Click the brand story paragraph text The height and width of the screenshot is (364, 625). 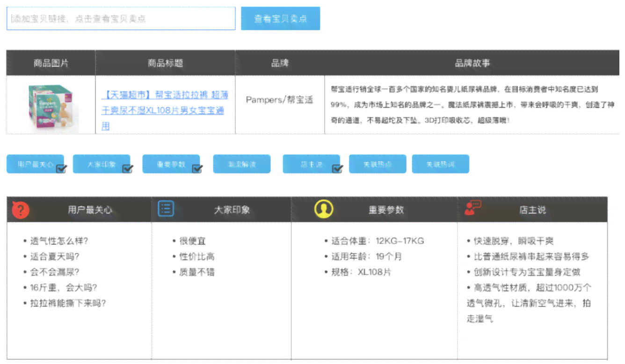[x=472, y=104]
